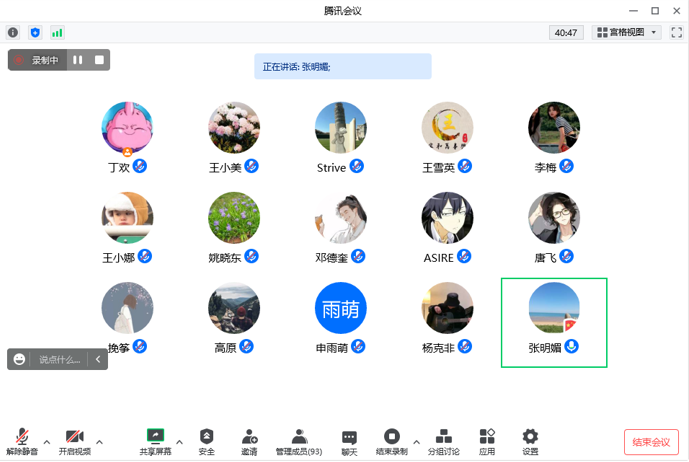Viewport: 689px width, 462px height.
Task: Open 分组讨论 breakout rooms
Action: pyautogui.click(x=444, y=441)
